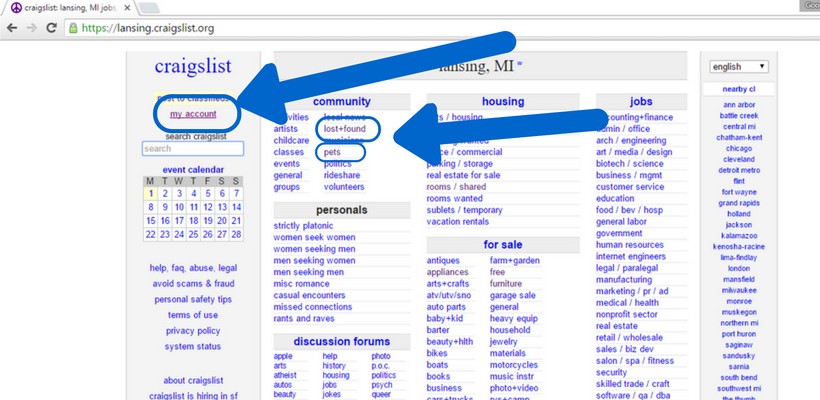820x400 pixels.
Task: Select day 28 in event calendar
Action: [236, 234]
